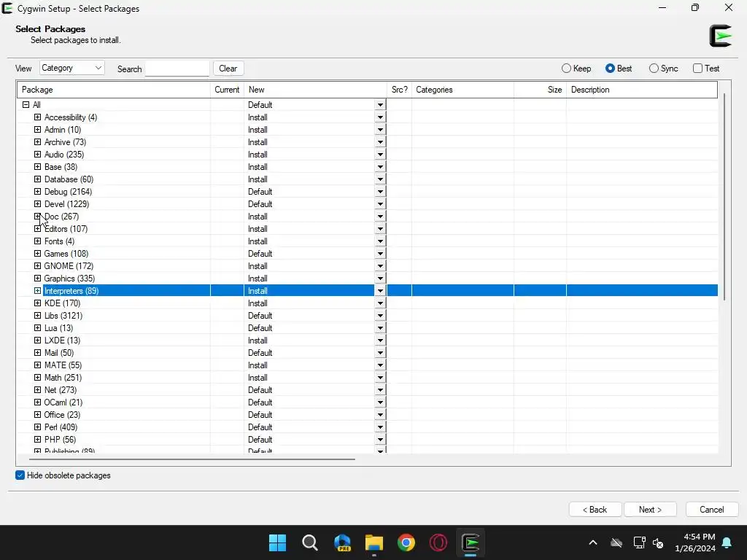747x560 pixels.
Task: Click the Search input field
Action: coord(177,69)
